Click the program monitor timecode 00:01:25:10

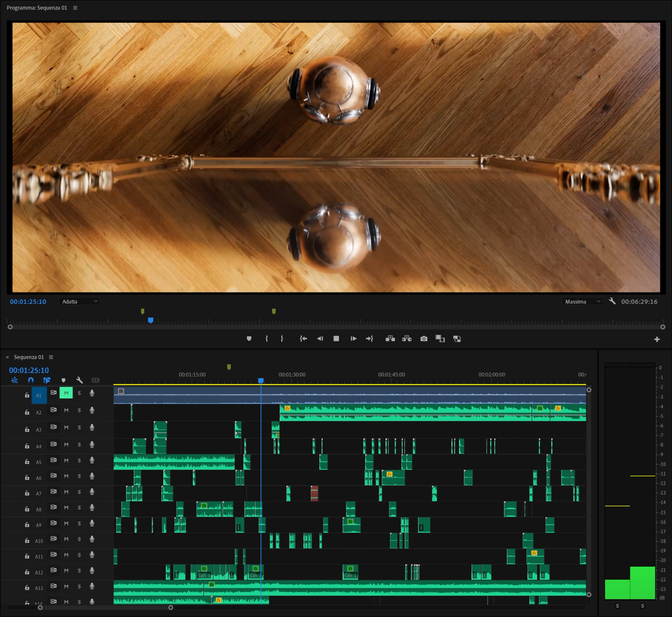pos(28,301)
